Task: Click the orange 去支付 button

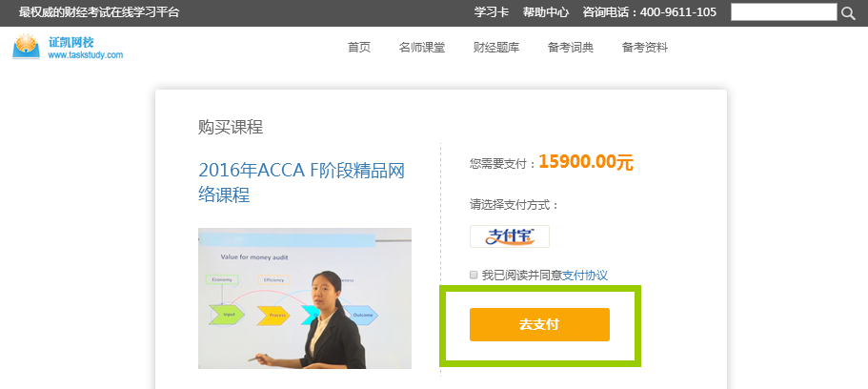Action: click(539, 325)
